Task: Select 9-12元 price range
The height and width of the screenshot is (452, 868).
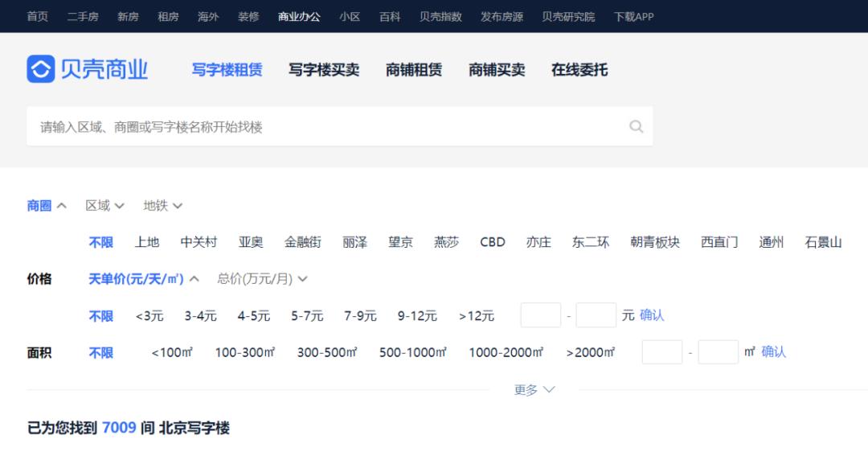Action: point(417,316)
